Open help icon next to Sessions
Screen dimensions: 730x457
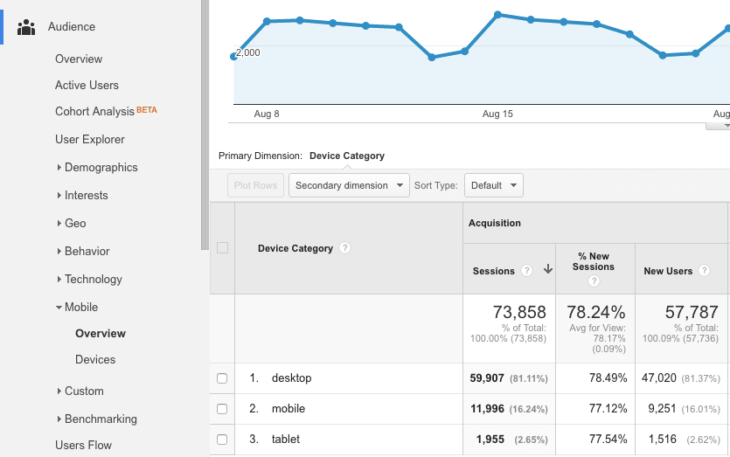(527, 270)
